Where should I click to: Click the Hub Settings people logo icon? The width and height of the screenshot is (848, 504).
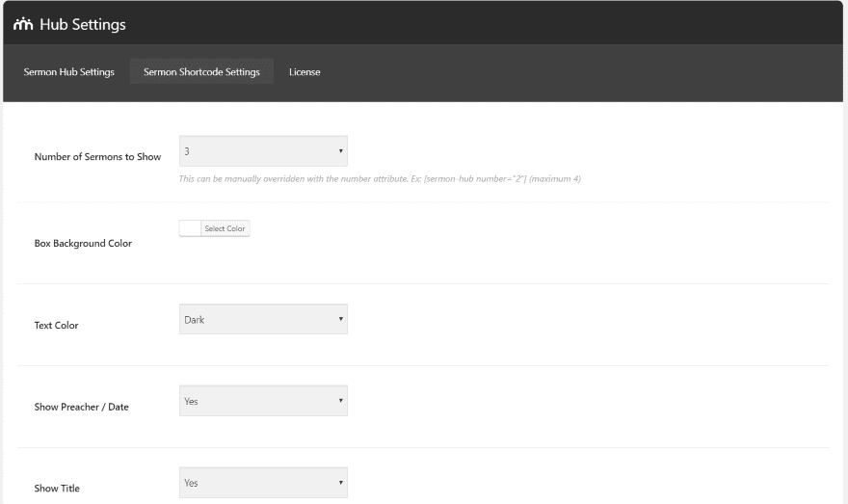(23, 24)
